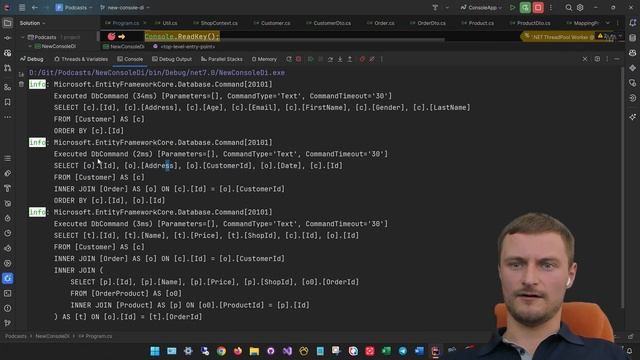Show hidden editor tabs dropdown
Viewport: 640px width, 360px height.
pos(608,23)
